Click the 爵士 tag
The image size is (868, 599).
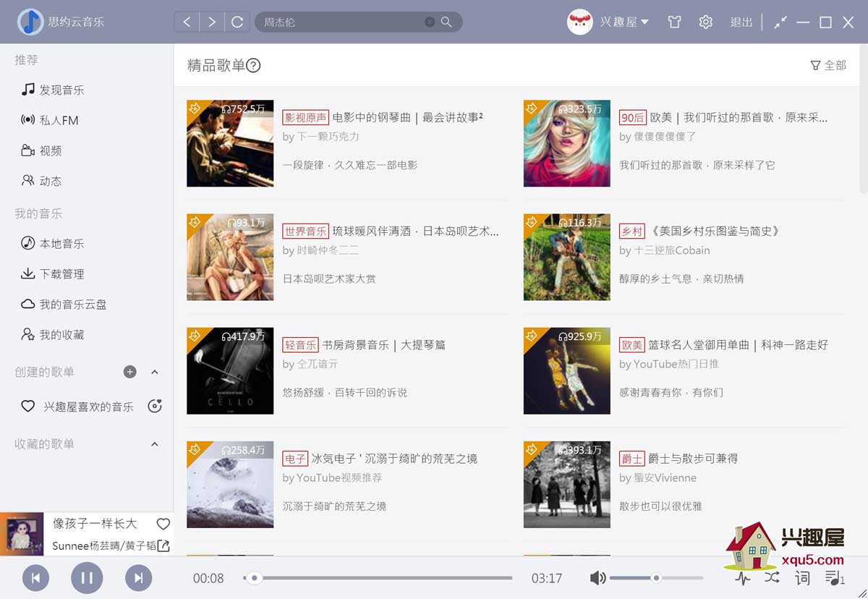(632, 458)
